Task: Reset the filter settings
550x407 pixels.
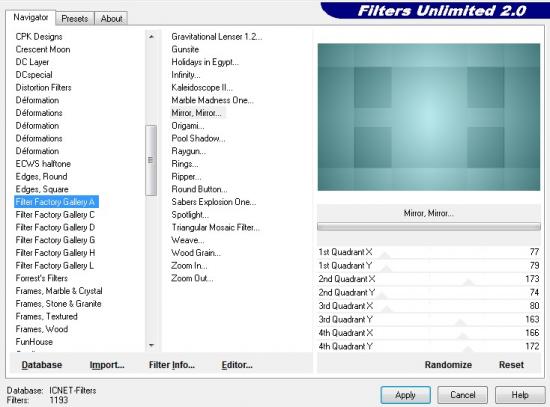Action: (511, 365)
